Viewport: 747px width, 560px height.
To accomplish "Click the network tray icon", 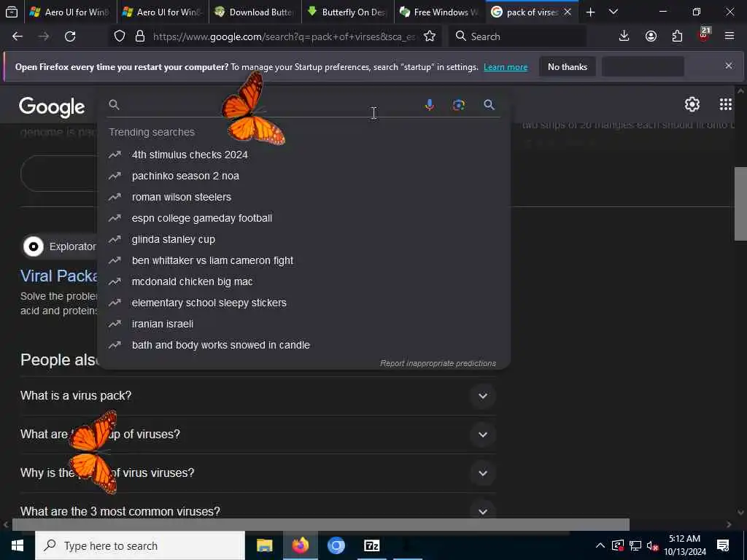I will pos(635,545).
